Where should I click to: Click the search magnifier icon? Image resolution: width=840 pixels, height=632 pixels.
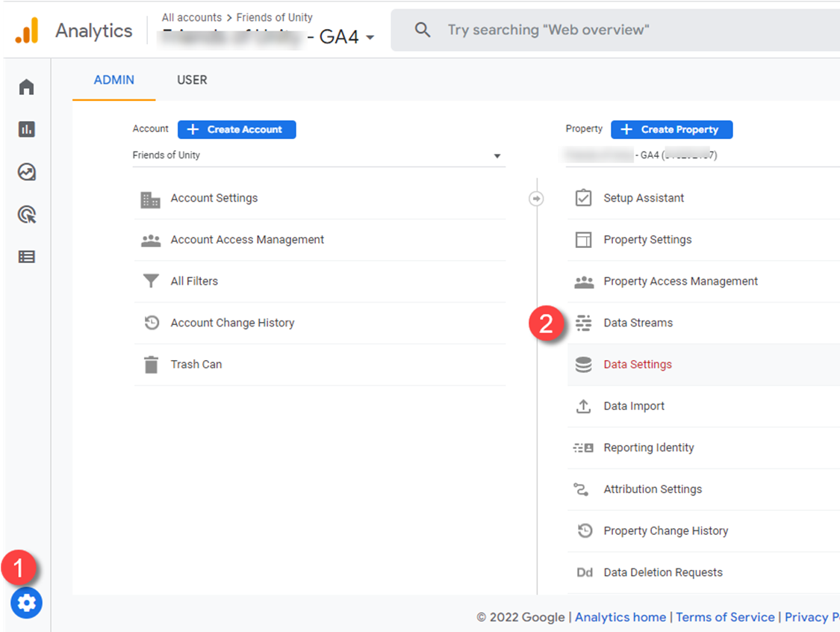[x=422, y=30]
